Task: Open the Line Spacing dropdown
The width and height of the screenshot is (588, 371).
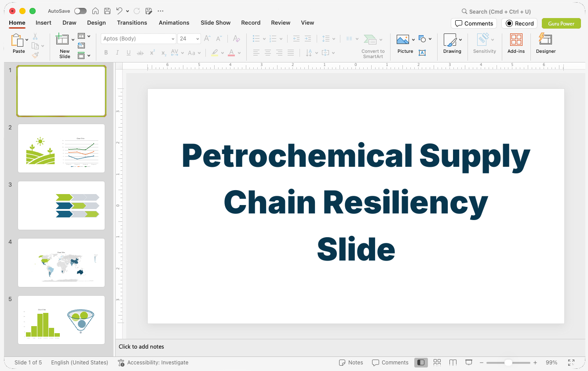Action: point(329,39)
